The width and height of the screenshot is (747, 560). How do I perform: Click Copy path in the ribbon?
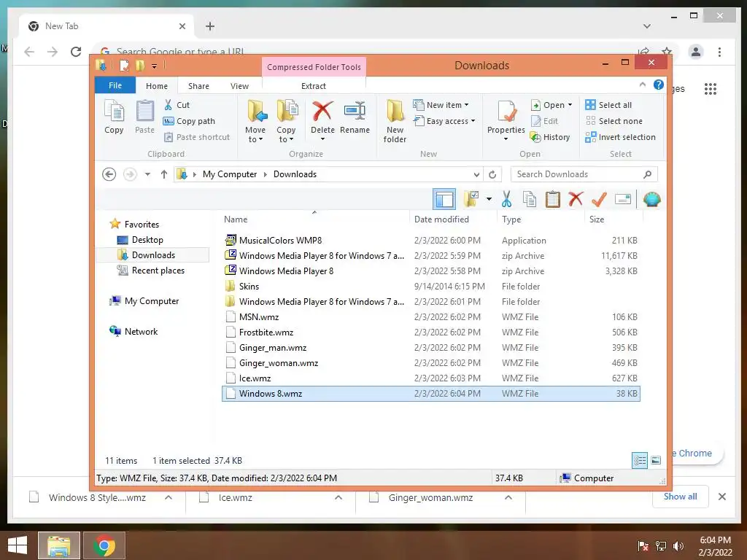tap(189, 121)
